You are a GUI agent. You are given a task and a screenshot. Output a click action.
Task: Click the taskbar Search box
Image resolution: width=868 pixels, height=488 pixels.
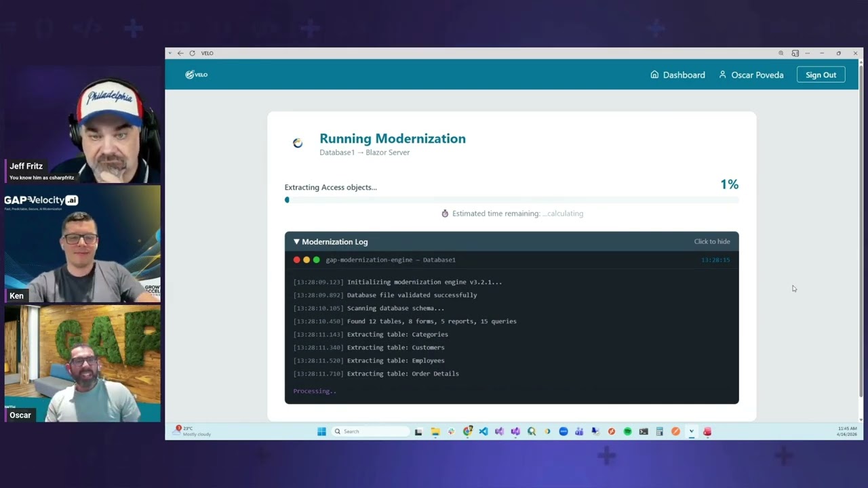pyautogui.click(x=370, y=431)
